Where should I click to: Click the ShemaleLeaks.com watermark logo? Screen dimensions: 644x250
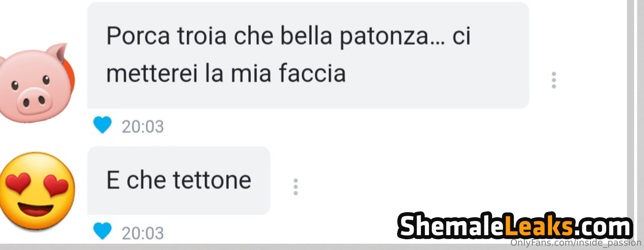pos(515,226)
